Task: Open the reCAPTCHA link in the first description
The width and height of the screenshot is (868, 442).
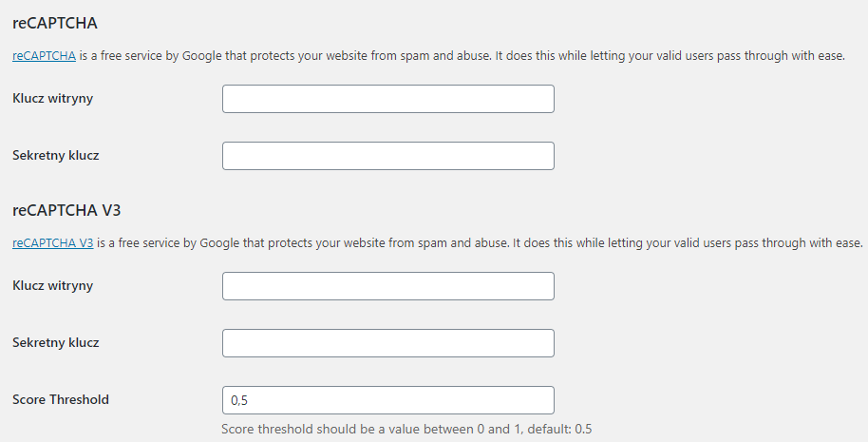Action: (44, 56)
